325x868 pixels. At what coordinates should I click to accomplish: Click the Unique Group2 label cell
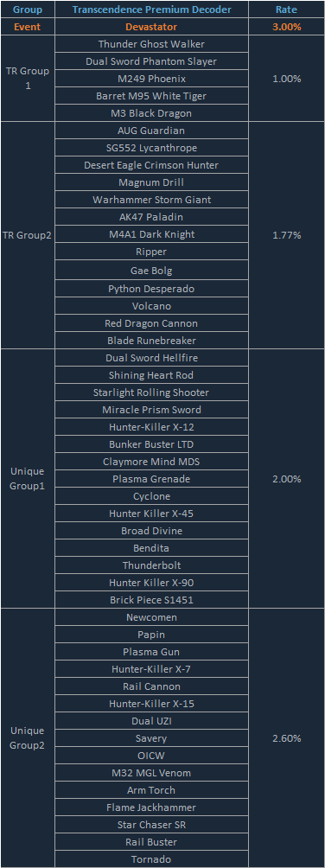pyautogui.click(x=27, y=738)
